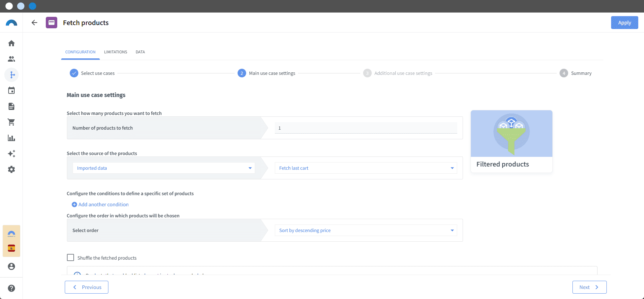Screen dimensions: 644x299
Task: Click the Fetch products title text
Action: [86, 23]
